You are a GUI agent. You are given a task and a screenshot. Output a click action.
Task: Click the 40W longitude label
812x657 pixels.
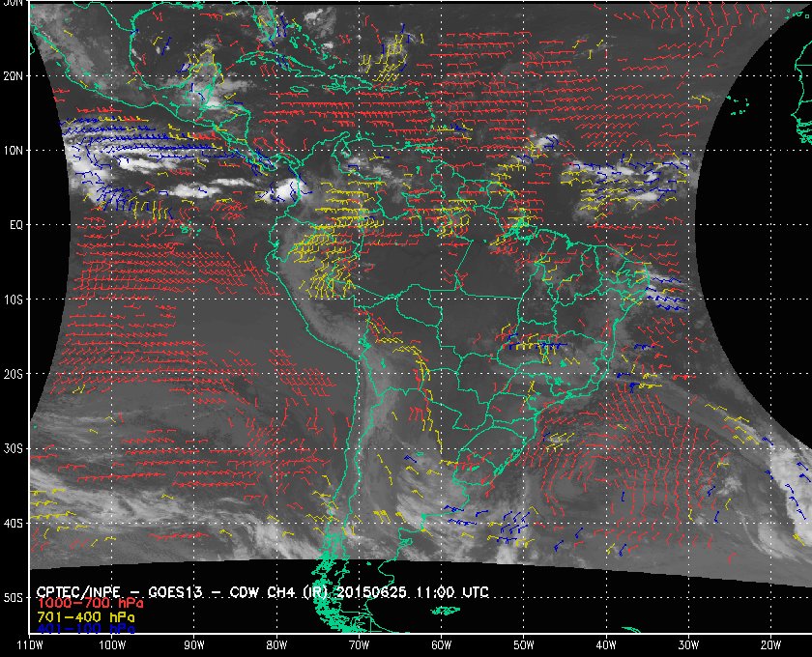[606, 645]
